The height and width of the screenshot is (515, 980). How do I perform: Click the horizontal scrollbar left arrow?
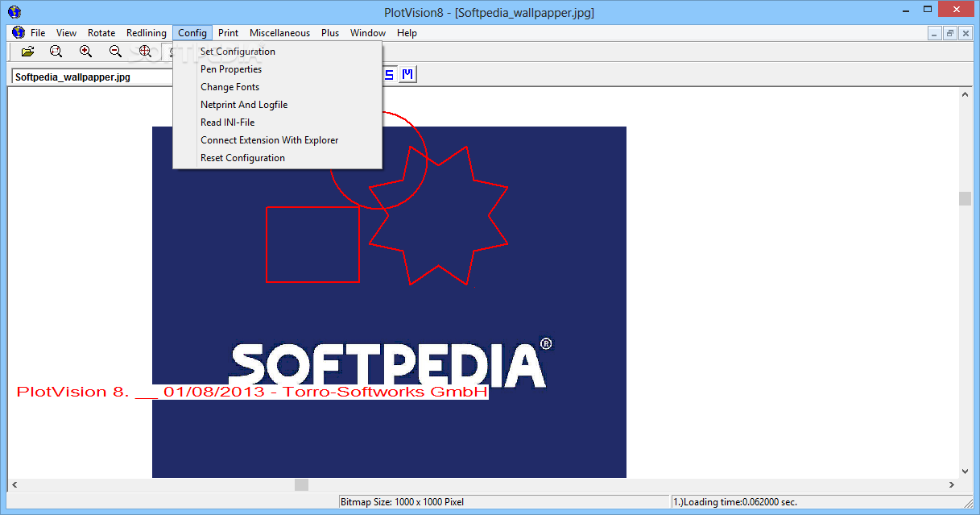pos(14,485)
